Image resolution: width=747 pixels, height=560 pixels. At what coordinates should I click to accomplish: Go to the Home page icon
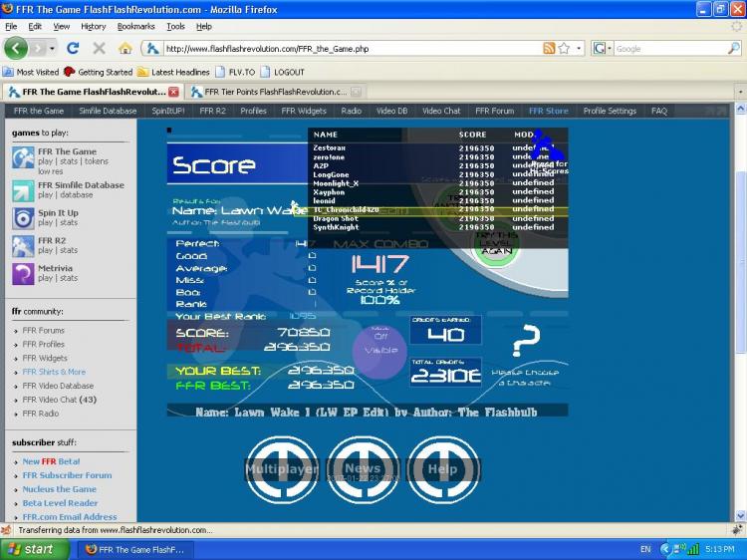(x=125, y=48)
